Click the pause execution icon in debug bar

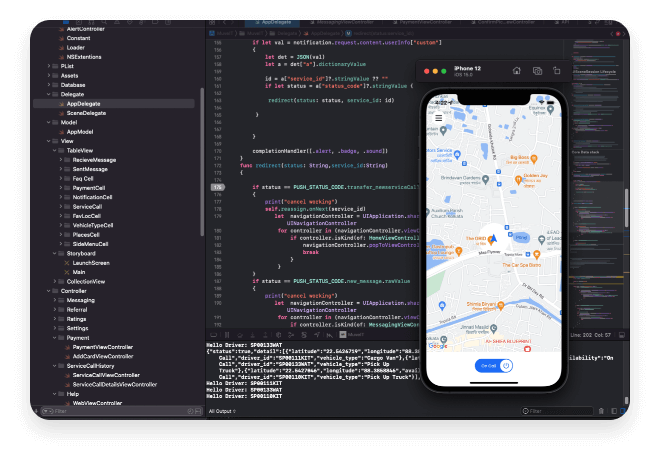tap(227, 335)
